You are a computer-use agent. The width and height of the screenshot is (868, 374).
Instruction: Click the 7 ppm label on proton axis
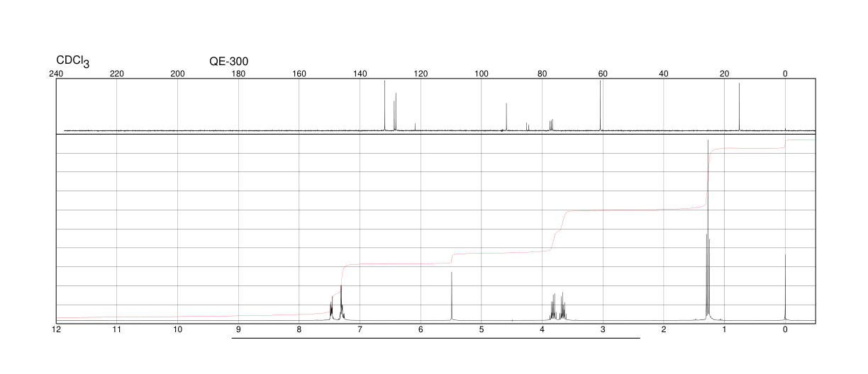[x=360, y=330]
